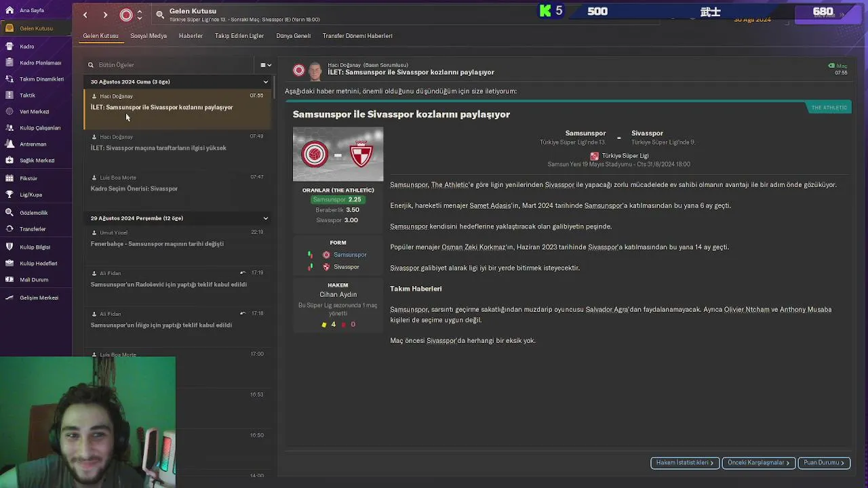Viewport: 868px width, 488px height.
Task: Click the Samsunspor 2.25 odds row
Action: click(x=337, y=200)
